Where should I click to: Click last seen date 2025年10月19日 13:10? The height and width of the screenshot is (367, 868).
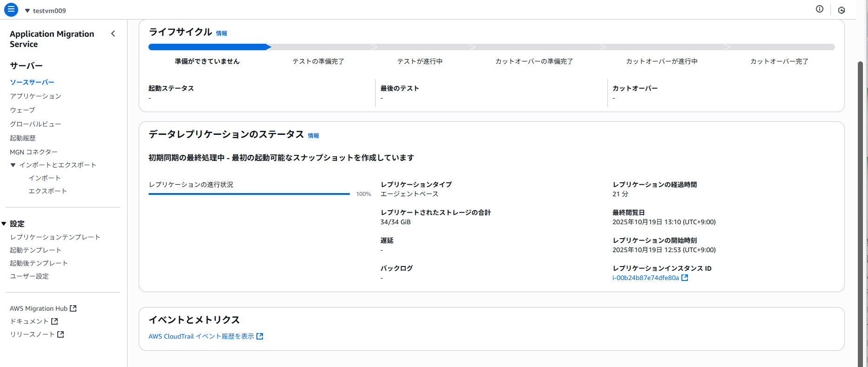click(664, 222)
